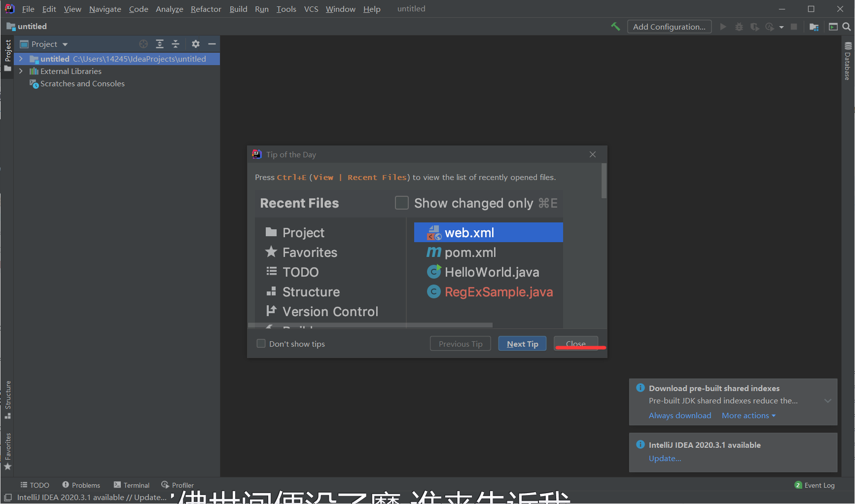Open the Favorites sidebar tool window

tap(7, 451)
